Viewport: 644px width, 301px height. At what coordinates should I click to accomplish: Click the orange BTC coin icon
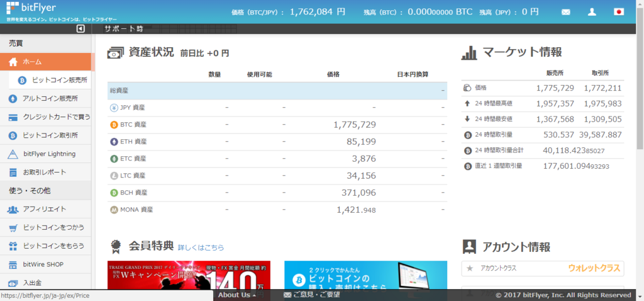(114, 125)
